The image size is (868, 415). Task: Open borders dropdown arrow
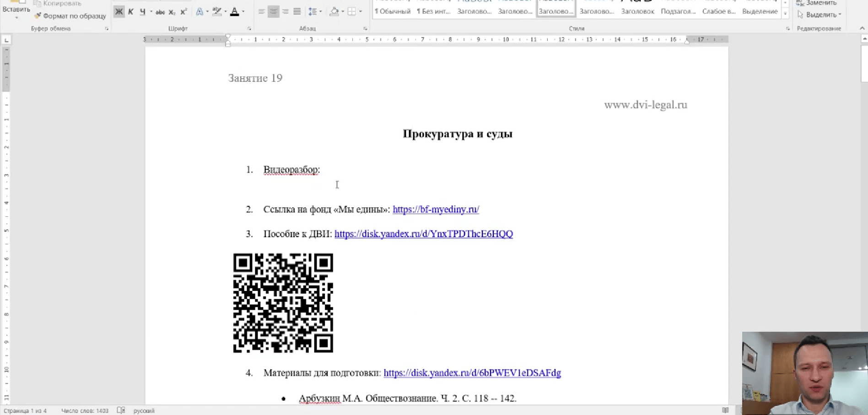pyautogui.click(x=361, y=12)
